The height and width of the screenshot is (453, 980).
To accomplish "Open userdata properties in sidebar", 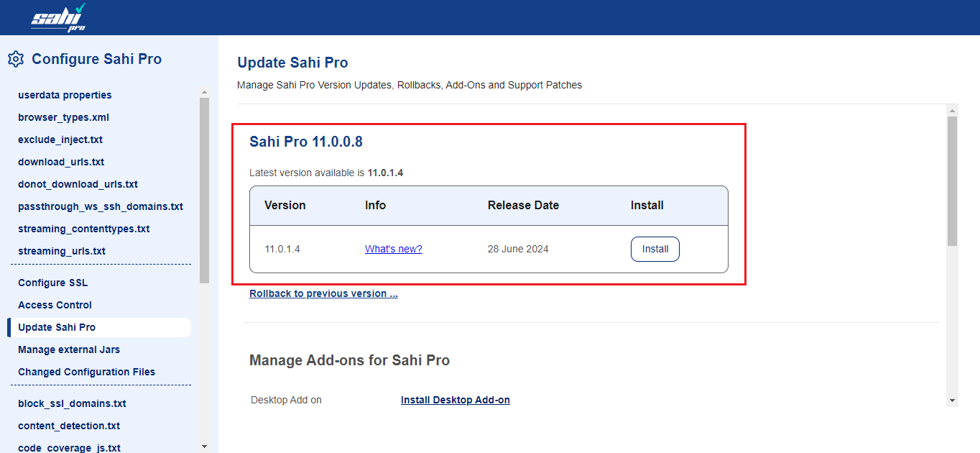I will coord(65,95).
